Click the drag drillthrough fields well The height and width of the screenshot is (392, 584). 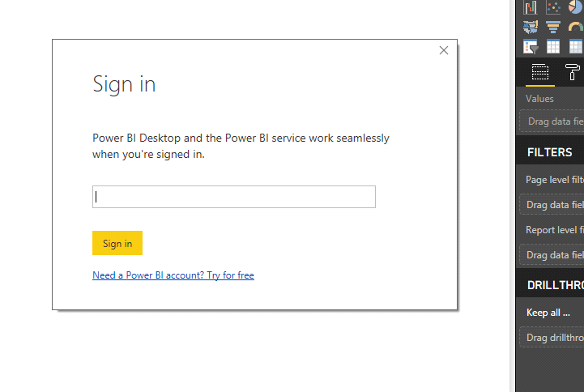[x=552, y=337]
